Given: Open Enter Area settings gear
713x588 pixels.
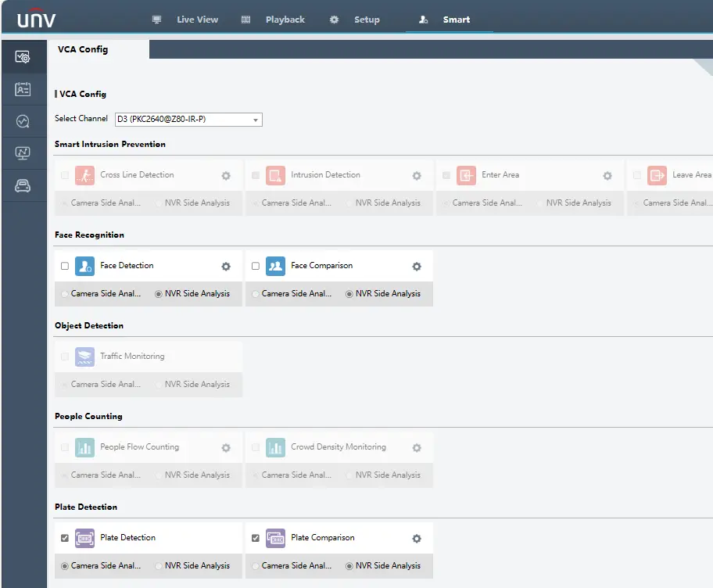Looking at the screenshot, I should coord(607,175).
